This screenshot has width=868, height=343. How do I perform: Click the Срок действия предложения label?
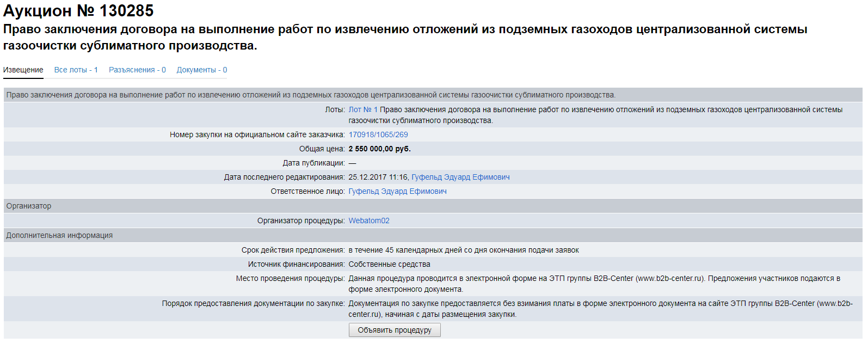click(x=293, y=250)
